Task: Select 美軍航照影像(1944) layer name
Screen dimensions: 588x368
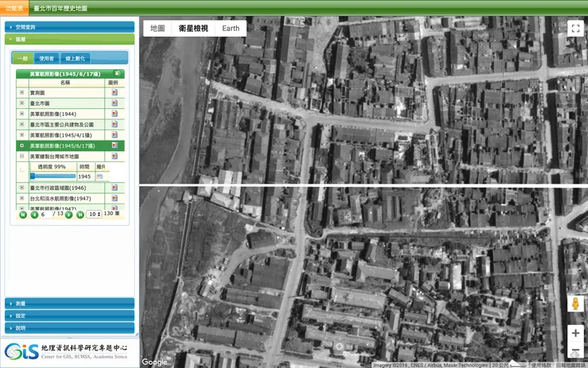Action: [53, 114]
